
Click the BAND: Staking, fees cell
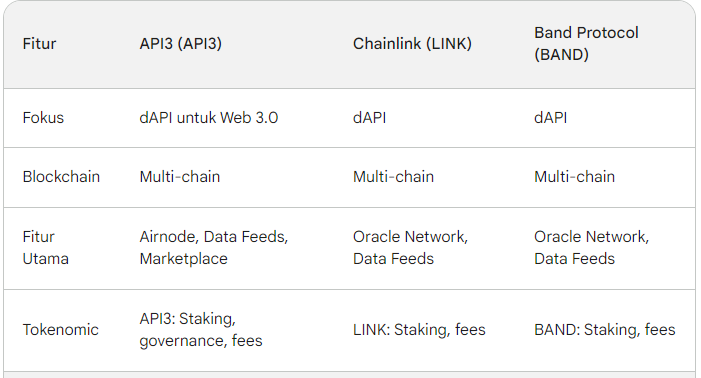(604, 330)
